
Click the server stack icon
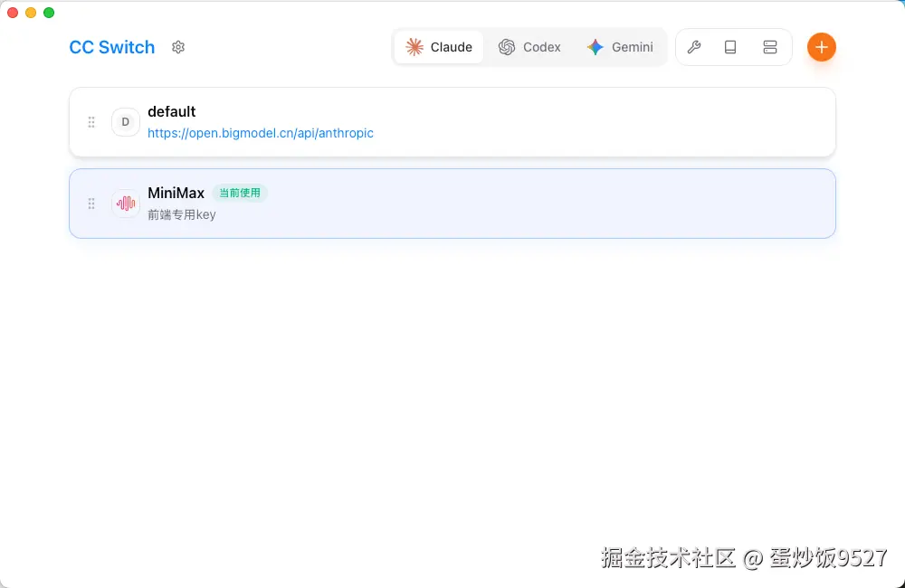[x=770, y=47]
